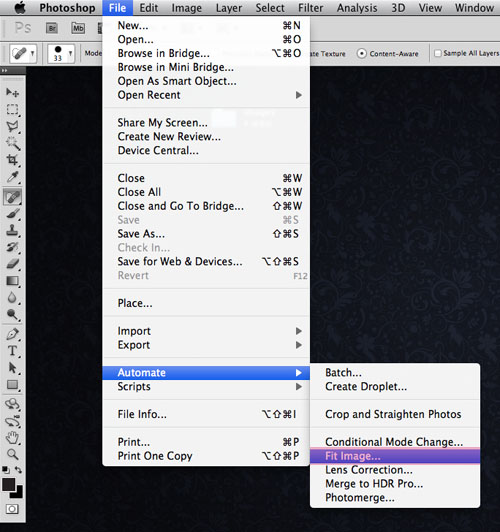Select the Move tool
This screenshot has height=532, width=500.
click(13, 92)
